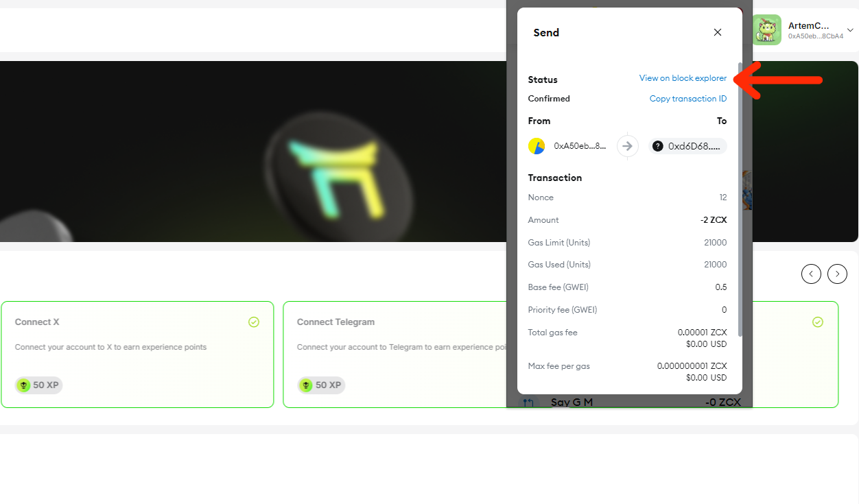Click the checkmark on the rightmost task card

click(817, 322)
